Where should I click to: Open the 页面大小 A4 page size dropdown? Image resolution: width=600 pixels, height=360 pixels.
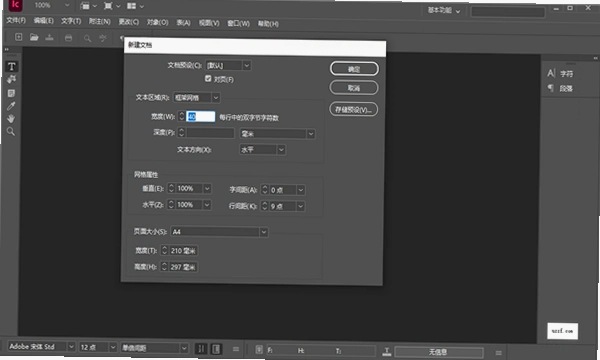click(263, 232)
